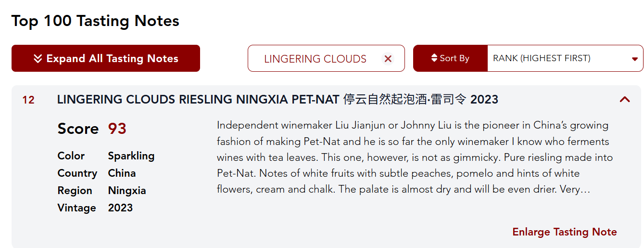
Task: Click the Ningxia region value
Action: 127,191
